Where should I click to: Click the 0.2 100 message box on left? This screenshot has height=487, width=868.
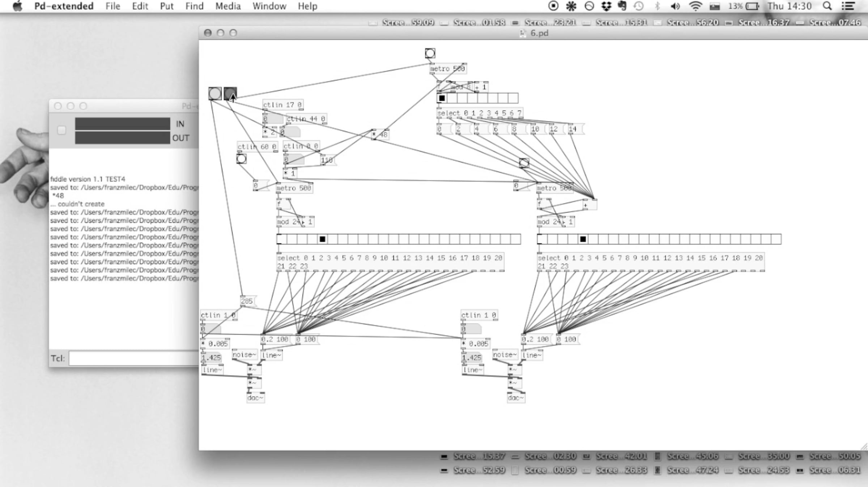275,339
